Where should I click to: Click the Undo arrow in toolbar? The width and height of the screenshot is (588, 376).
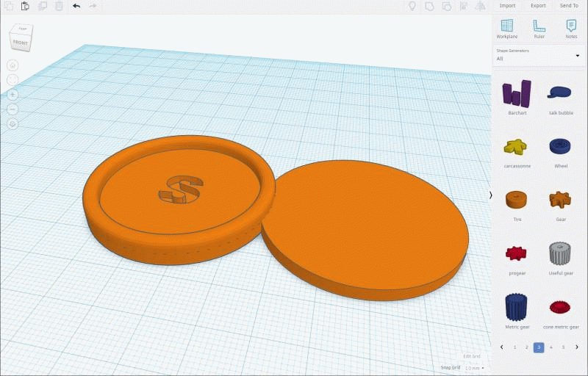click(76, 6)
